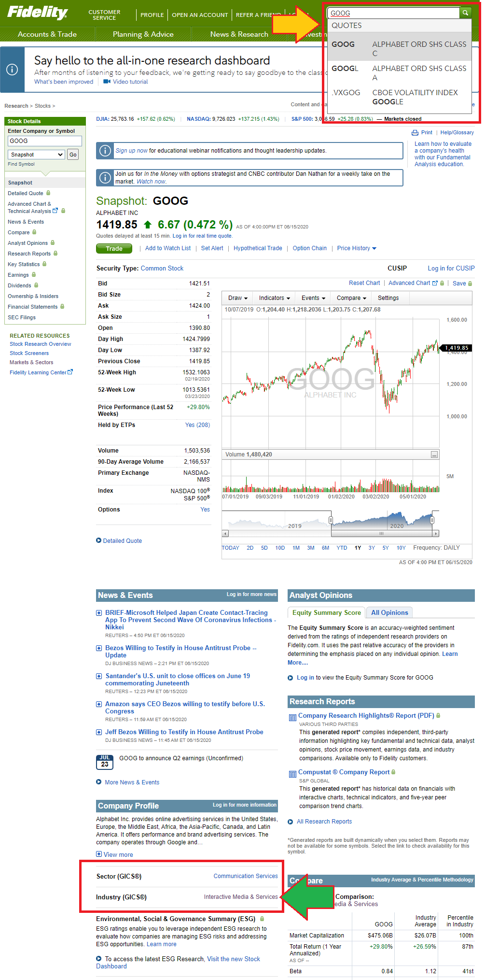Viewport: 499px width, 980px height.
Task: Click arrow icon beside All Research Reports
Action: point(291,822)
